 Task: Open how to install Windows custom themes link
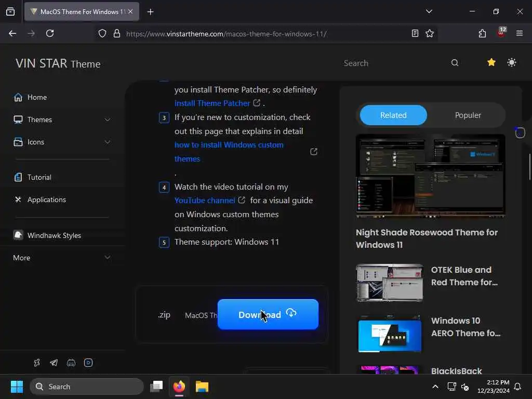(229, 152)
